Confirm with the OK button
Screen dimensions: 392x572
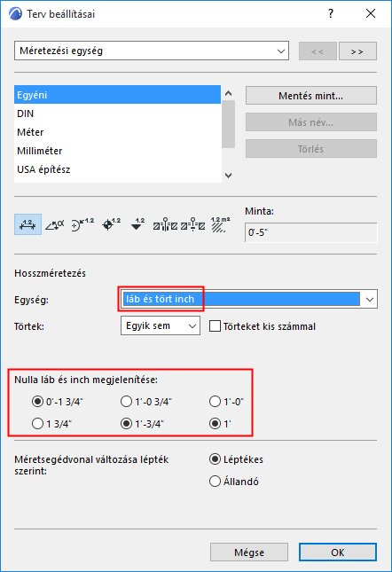pos(338,552)
